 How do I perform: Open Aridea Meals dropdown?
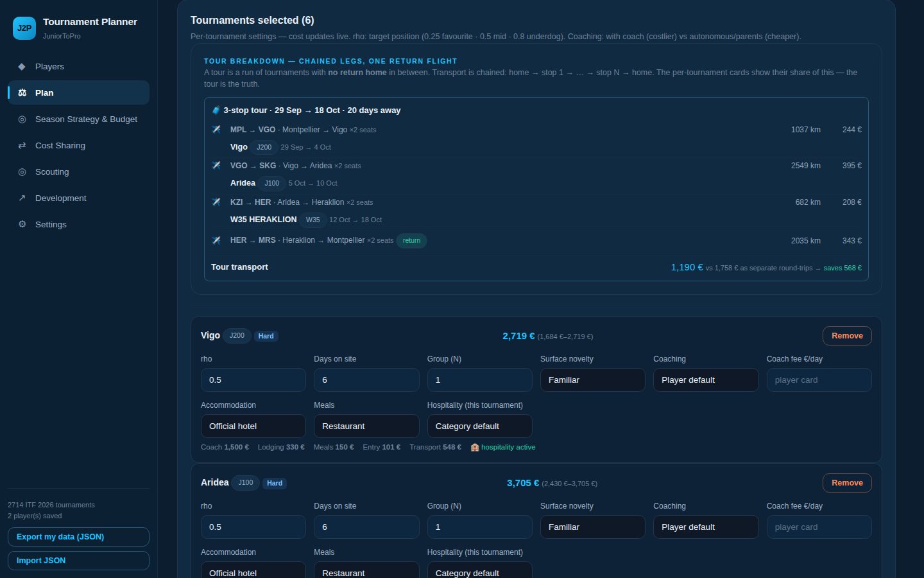[x=366, y=570]
